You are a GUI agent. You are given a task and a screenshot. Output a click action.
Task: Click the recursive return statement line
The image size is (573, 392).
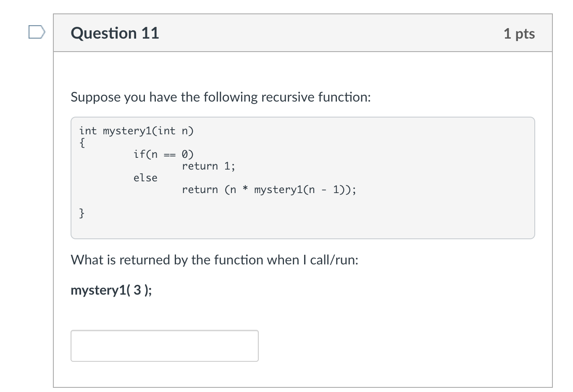pos(269,190)
